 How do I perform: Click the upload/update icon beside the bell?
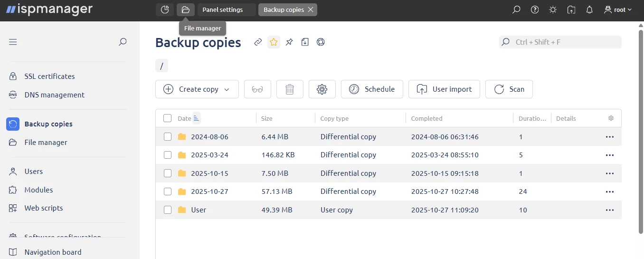571,10
